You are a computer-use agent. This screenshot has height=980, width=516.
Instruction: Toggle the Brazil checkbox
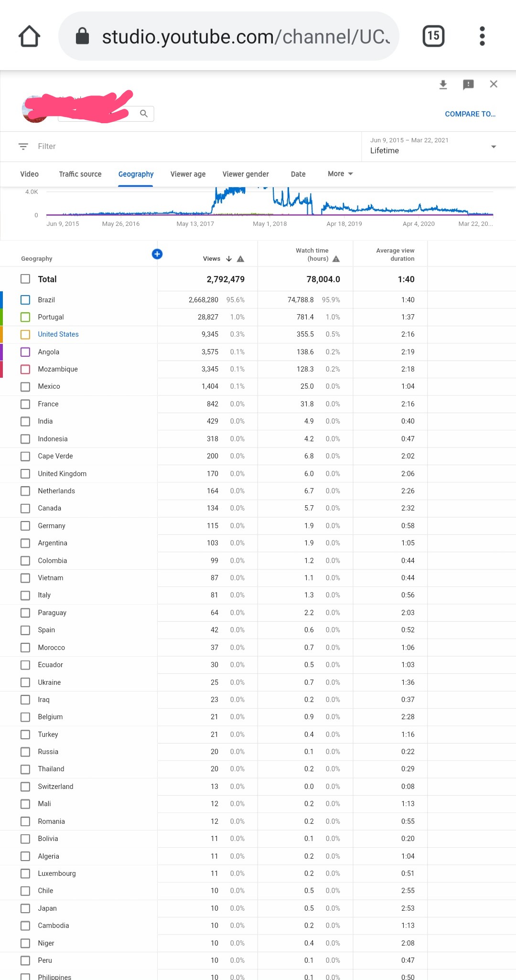pyautogui.click(x=25, y=300)
